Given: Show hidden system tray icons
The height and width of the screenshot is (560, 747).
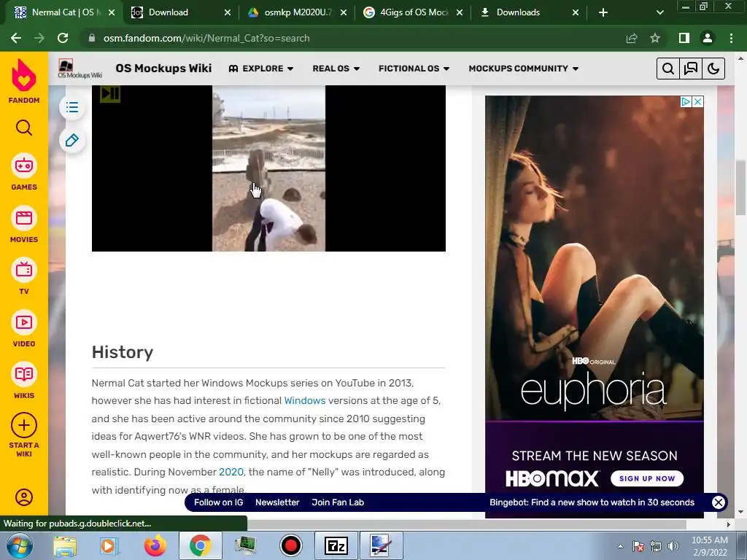Looking at the screenshot, I should [x=620, y=546].
